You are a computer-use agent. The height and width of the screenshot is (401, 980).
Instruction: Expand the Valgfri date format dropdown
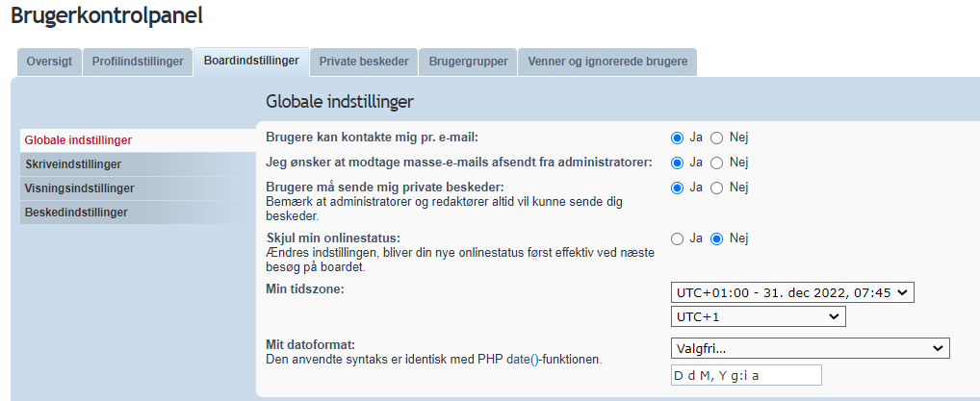(x=810, y=348)
